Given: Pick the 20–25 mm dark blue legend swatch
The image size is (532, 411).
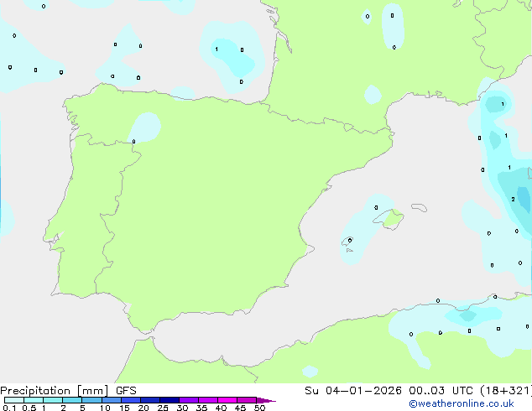Looking at the screenshot, I should pos(150,400).
